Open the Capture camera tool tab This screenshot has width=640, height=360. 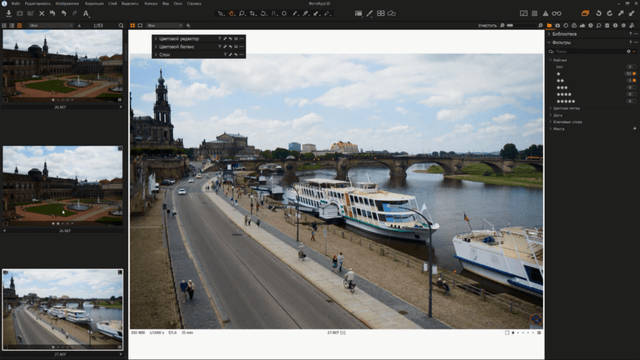[558, 25]
